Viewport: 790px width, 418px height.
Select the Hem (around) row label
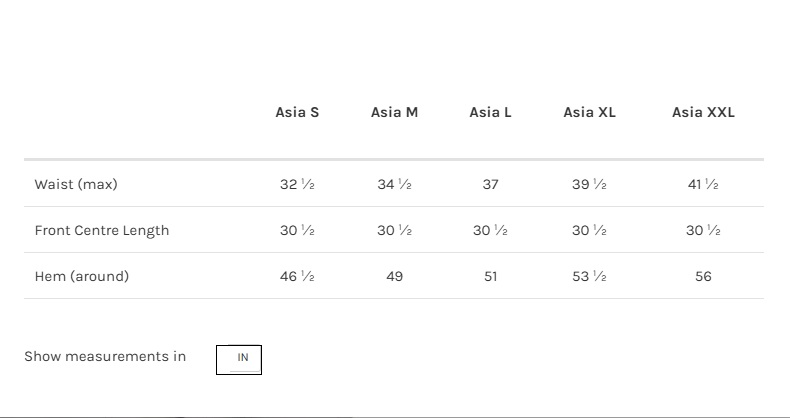pyautogui.click(x=82, y=277)
